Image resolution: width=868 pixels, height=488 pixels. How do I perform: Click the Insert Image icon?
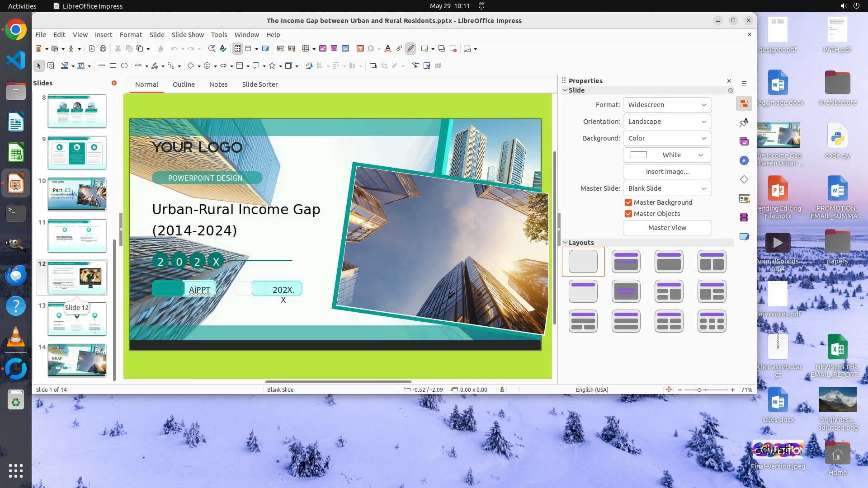point(323,49)
